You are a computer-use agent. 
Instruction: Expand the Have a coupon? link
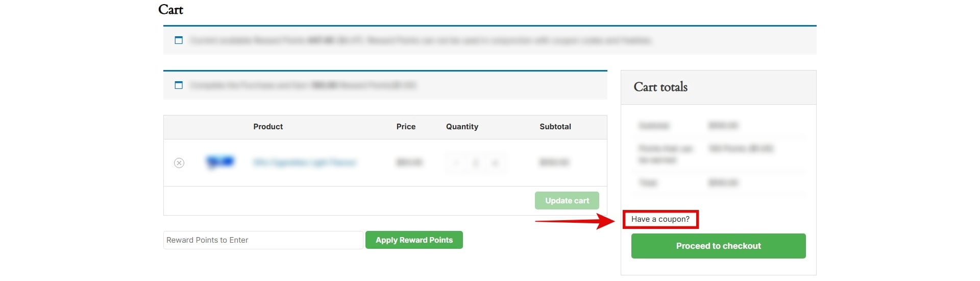point(660,219)
